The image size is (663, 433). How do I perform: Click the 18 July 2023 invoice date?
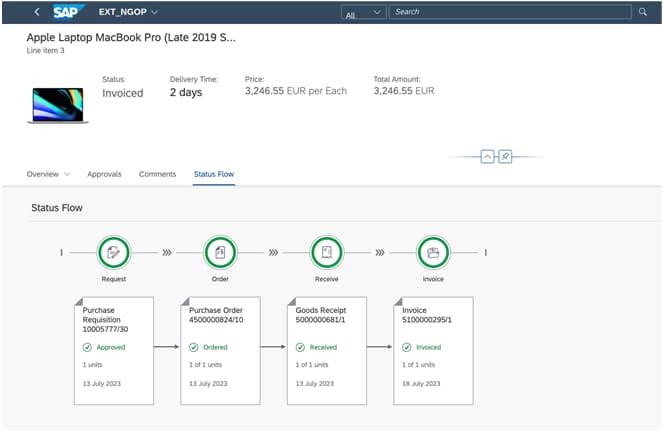pyautogui.click(x=421, y=384)
